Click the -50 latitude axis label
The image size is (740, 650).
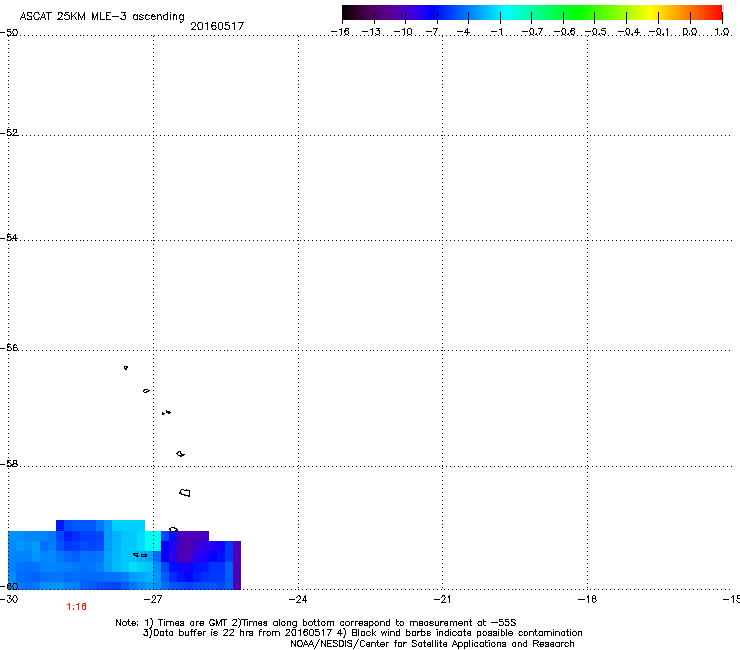click(x=9, y=32)
